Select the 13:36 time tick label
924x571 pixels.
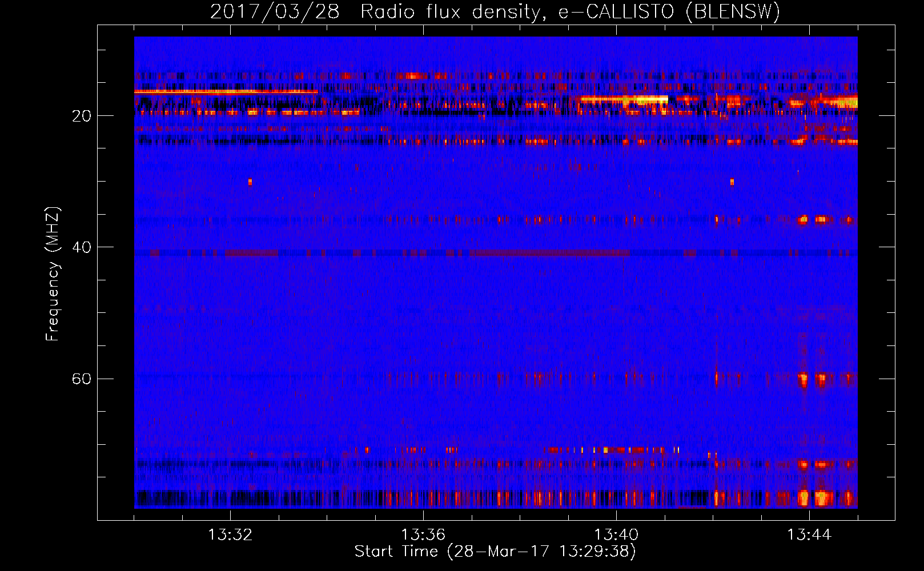point(423,535)
